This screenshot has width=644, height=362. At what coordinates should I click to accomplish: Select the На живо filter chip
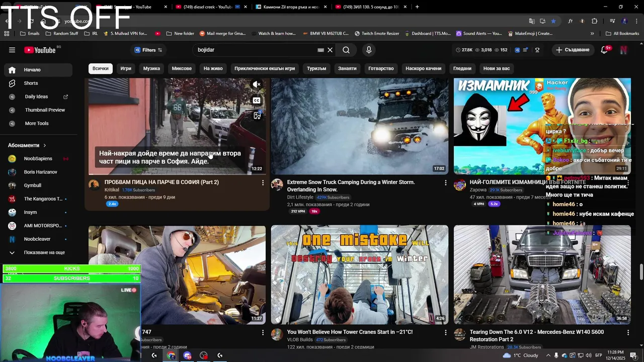click(x=213, y=68)
